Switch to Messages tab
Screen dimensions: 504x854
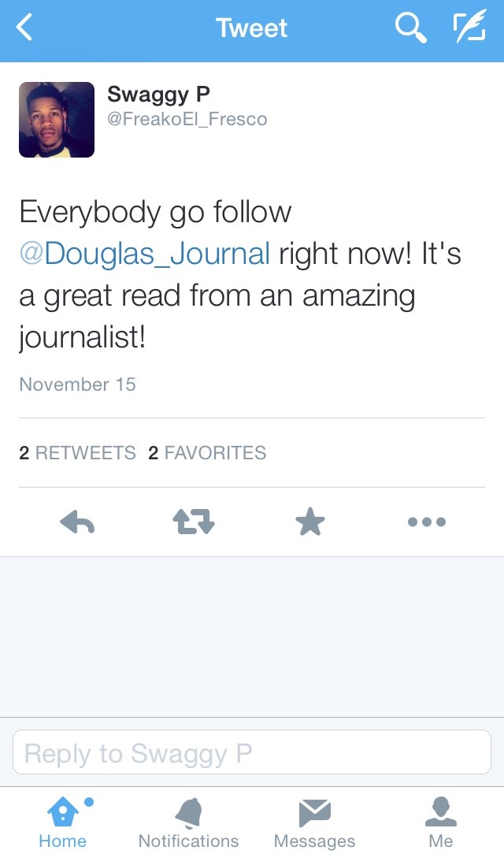tap(314, 822)
